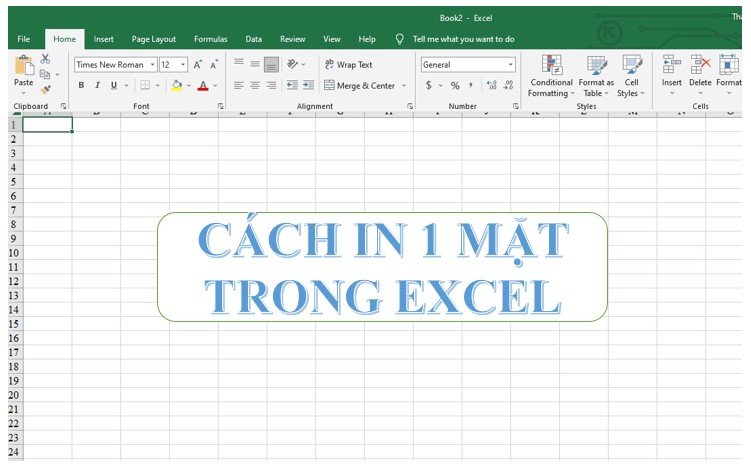Open the Formulas ribbon tab
751x472 pixels.
[210, 39]
